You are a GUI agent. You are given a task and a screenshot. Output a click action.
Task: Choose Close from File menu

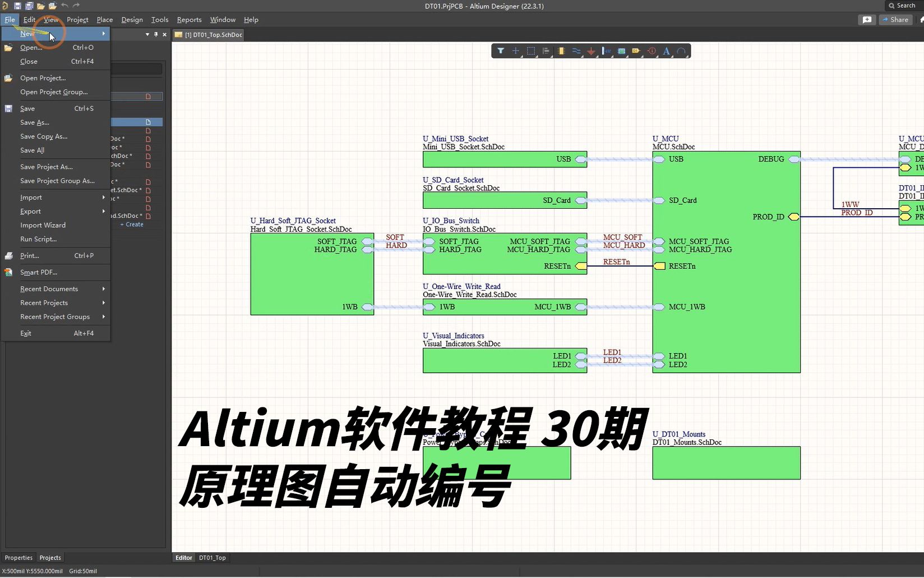click(56, 62)
